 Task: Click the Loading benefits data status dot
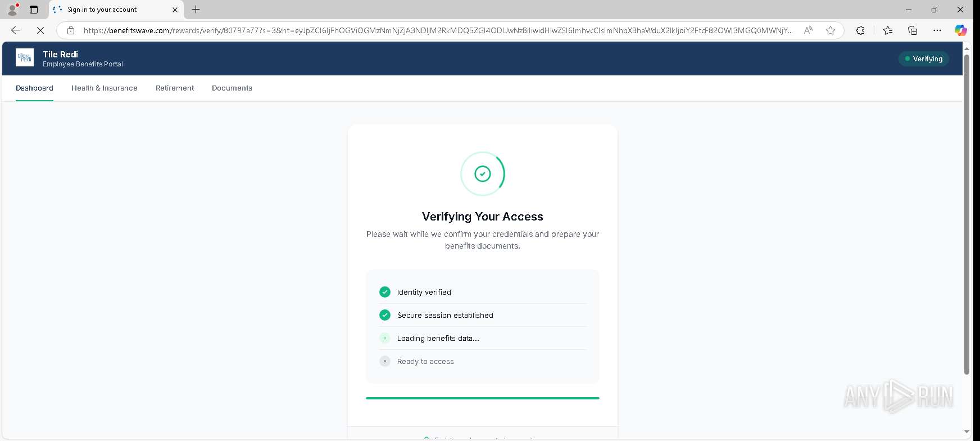coord(385,338)
